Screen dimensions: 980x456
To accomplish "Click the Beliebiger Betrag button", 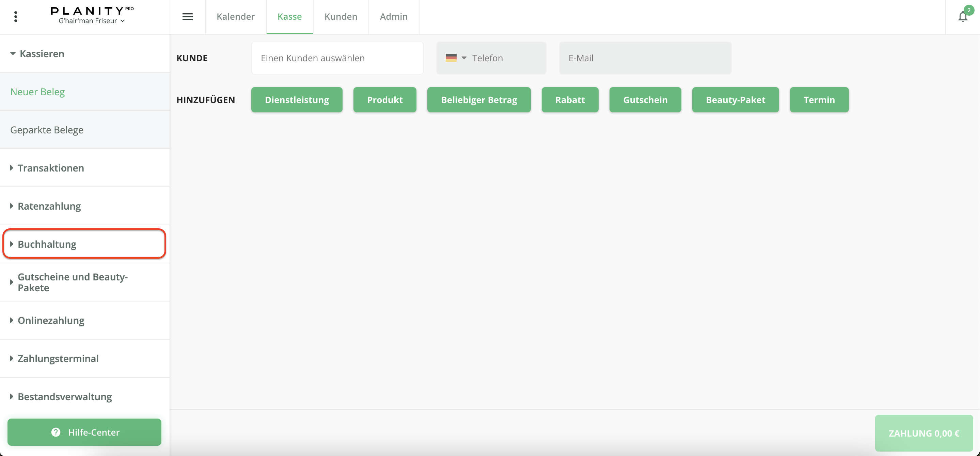I will (478, 100).
